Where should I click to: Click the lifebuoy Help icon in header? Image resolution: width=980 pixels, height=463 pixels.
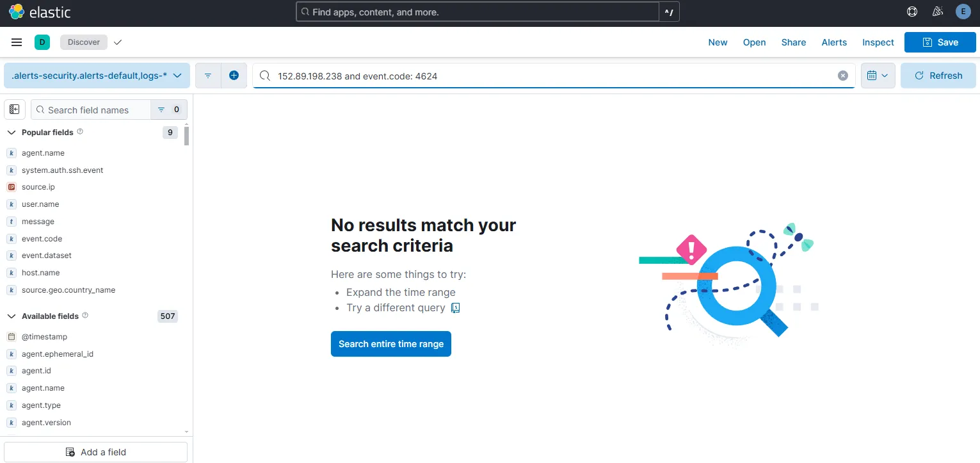(x=912, y=11)
